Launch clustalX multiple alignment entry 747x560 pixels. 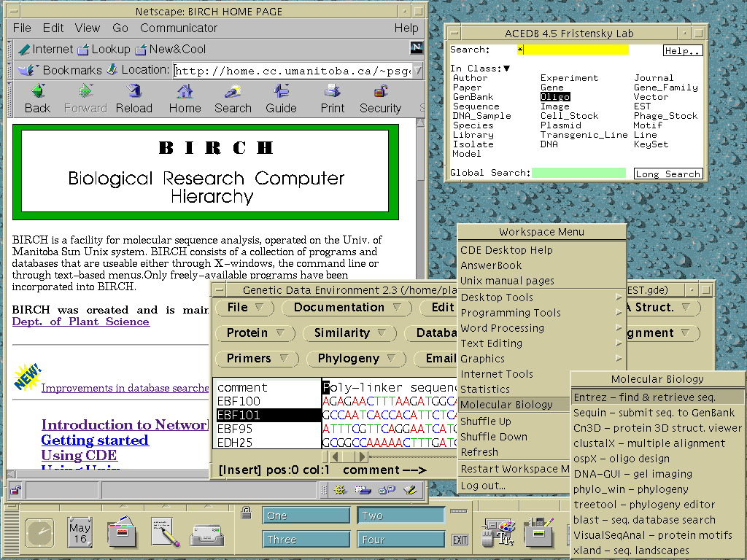[x=657, y=443]
